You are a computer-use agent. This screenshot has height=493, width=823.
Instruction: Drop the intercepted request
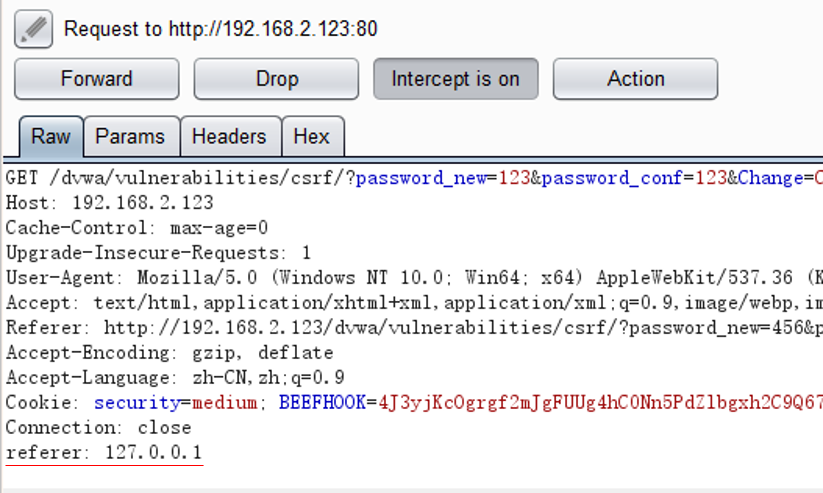[x=276, y=79]
